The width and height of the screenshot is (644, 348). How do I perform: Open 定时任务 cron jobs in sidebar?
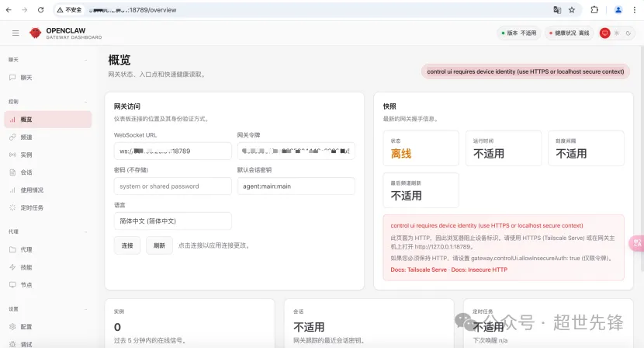click(48, 207)
